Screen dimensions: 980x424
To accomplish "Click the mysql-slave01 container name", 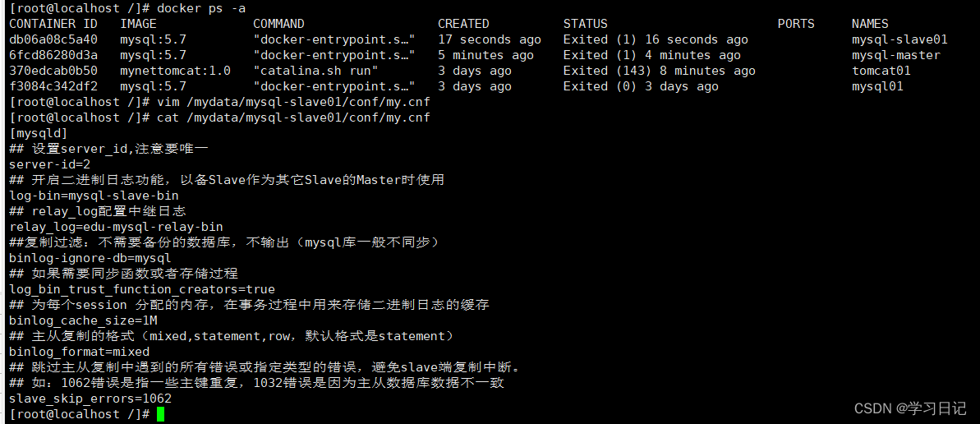I will point(899,39).
